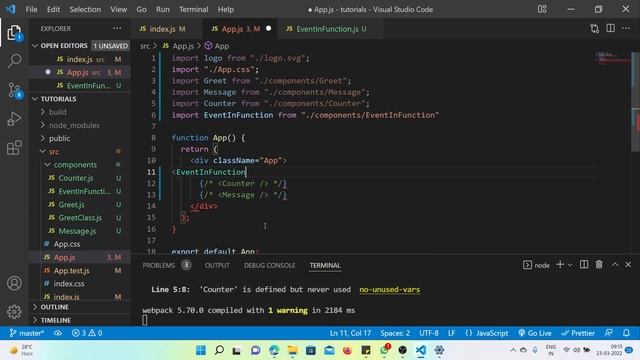Open the Extensions view
The width and height of the screenshot is (640, 360).
[x=14, y=147]
